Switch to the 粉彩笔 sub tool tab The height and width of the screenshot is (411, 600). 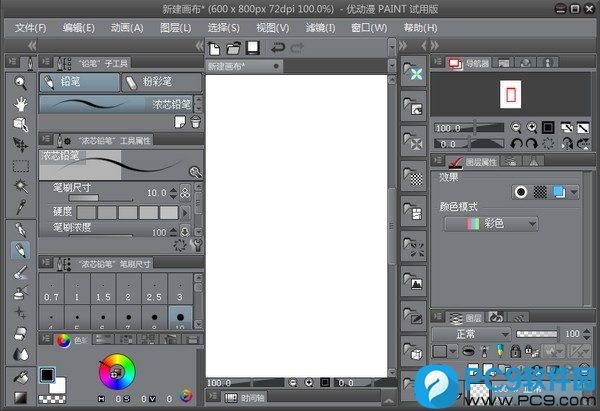point(161,82)
